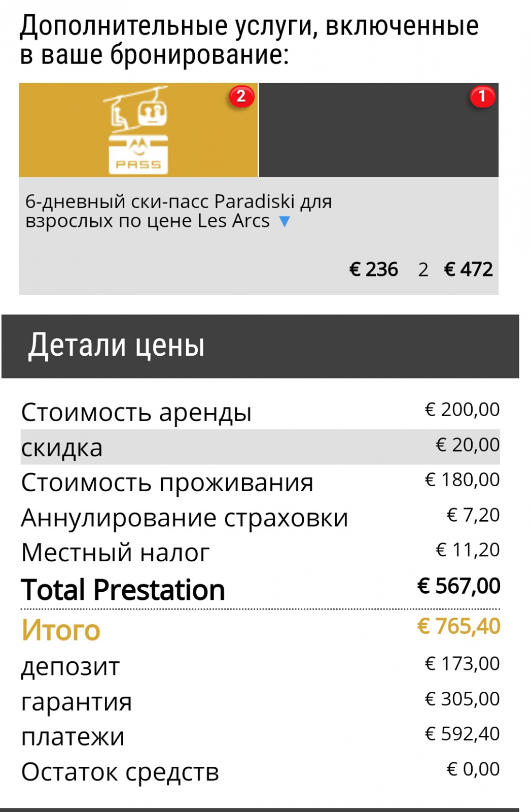Click the red badge number 2

(241, 96)
